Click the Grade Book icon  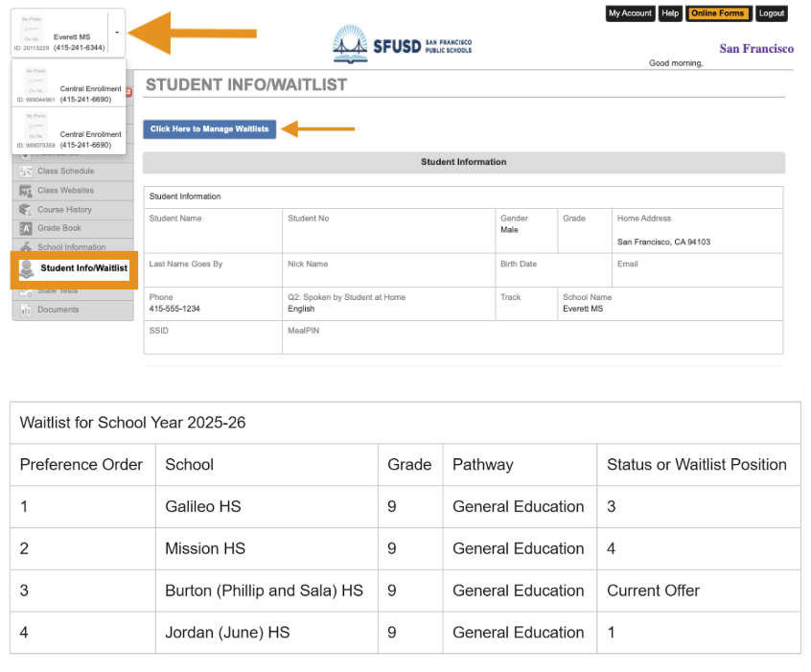point(26,229)
